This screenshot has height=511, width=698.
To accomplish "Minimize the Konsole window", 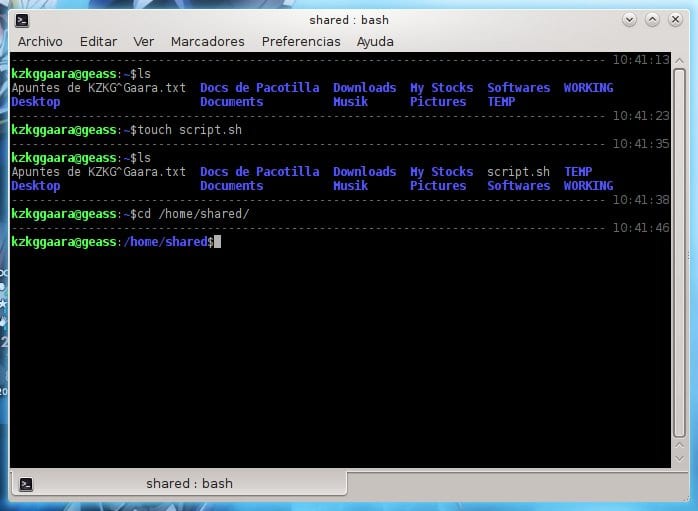I will point(629,20).
